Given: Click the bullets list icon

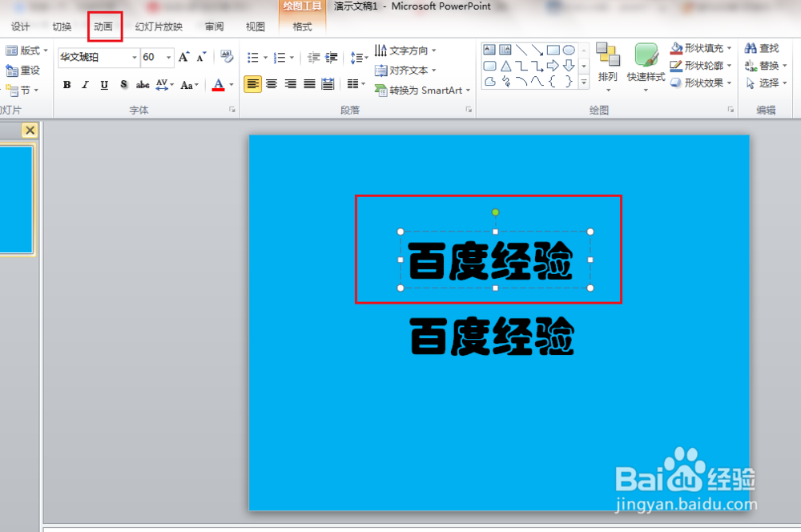Looking at the screenshot, I should tap(253, 58).
